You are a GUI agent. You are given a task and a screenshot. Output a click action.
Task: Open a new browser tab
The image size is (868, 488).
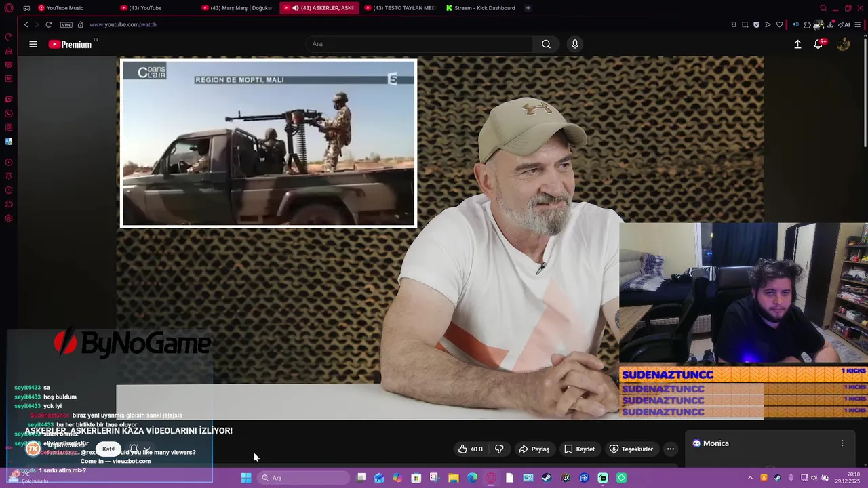pyautogui.click(x=528, y=8)
